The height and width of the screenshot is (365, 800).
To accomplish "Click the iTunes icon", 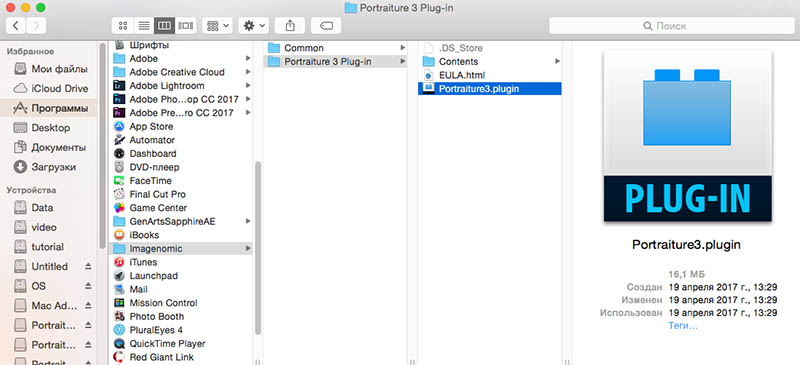I will pos(119,262).
